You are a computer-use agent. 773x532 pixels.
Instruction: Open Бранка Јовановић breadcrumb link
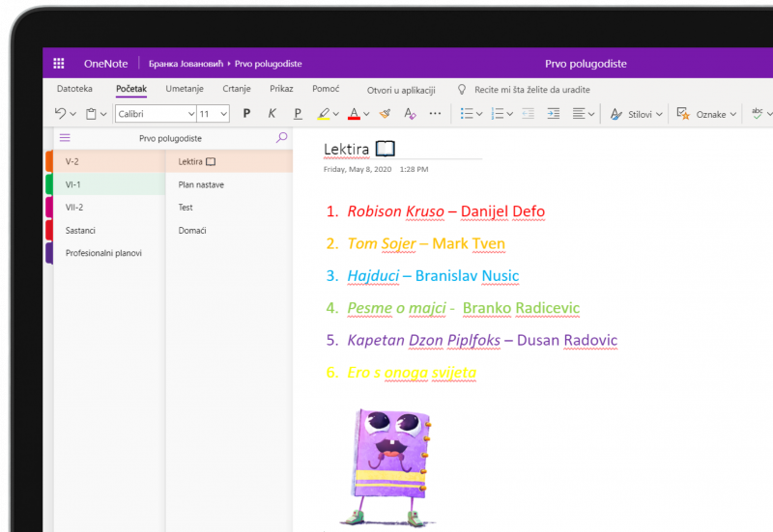pyautogui.click(x=186, y=64)
